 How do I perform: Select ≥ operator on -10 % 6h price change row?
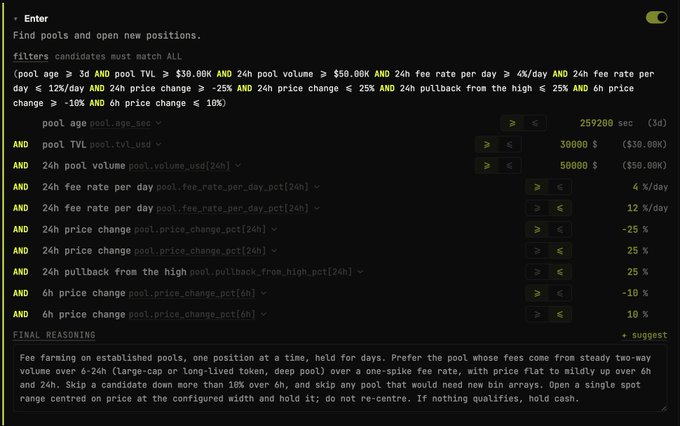point(537,293)
